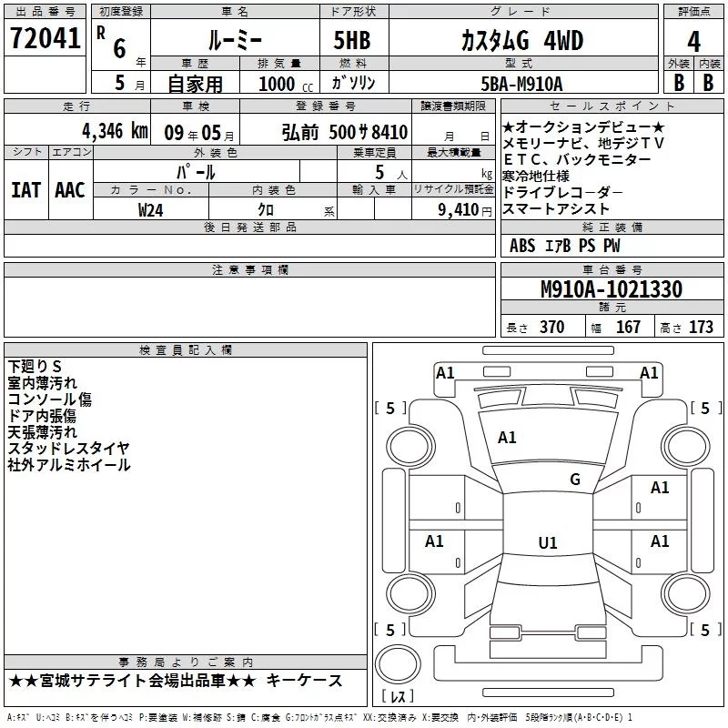
Task: Select the interior color クロ
Action: pos(266,210)
